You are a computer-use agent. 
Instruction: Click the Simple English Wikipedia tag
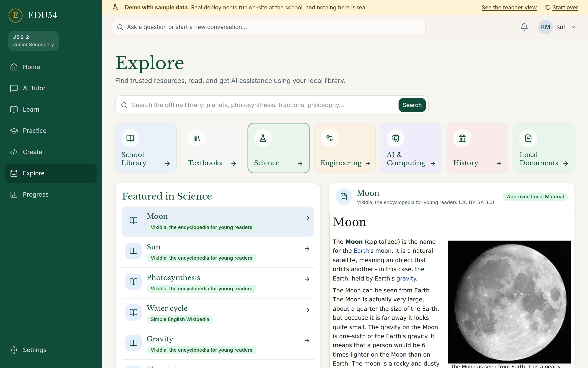point(180,319)
